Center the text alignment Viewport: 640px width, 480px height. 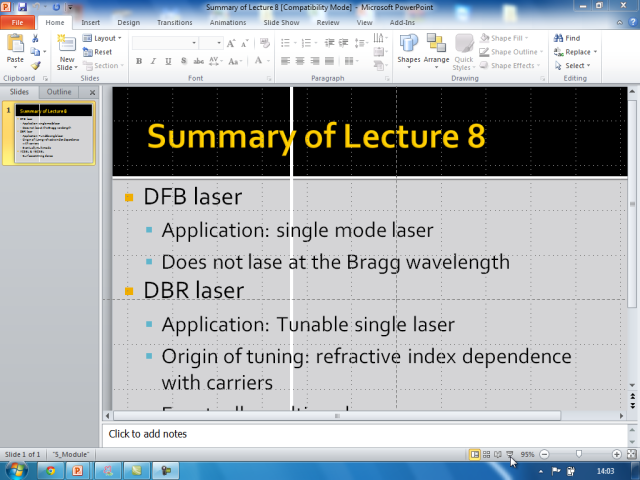click(x=300, y=61)
